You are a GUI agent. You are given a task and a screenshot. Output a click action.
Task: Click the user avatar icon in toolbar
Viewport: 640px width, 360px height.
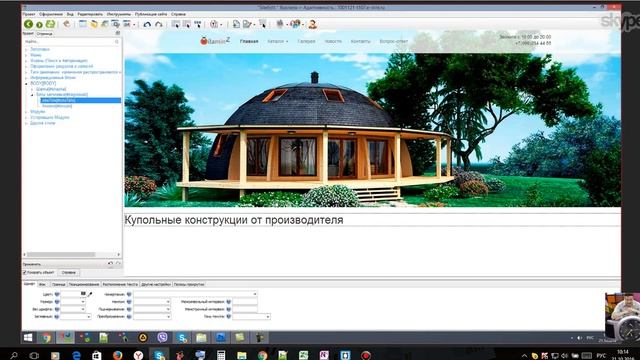pyautogui.click(x=313, y=24)
